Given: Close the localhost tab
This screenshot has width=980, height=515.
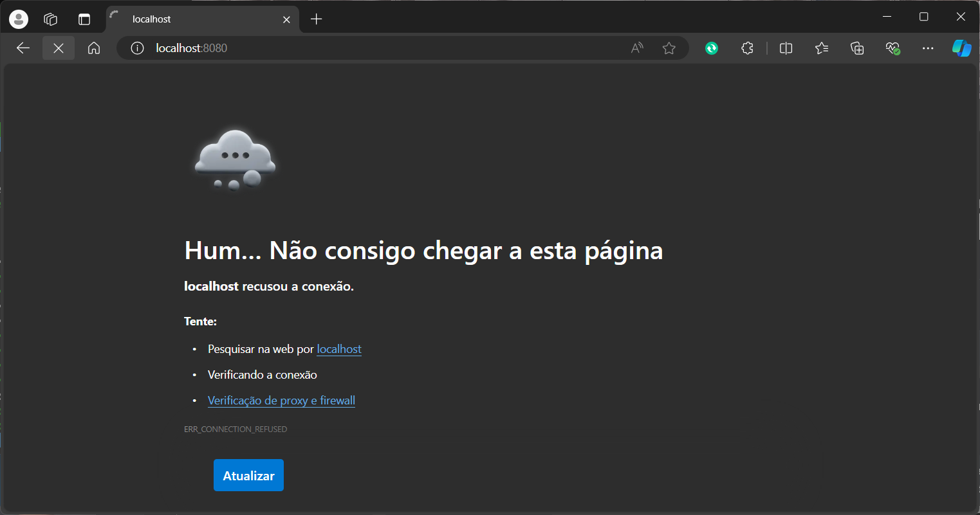Looking at the screenshot, I should pos(287,20).
